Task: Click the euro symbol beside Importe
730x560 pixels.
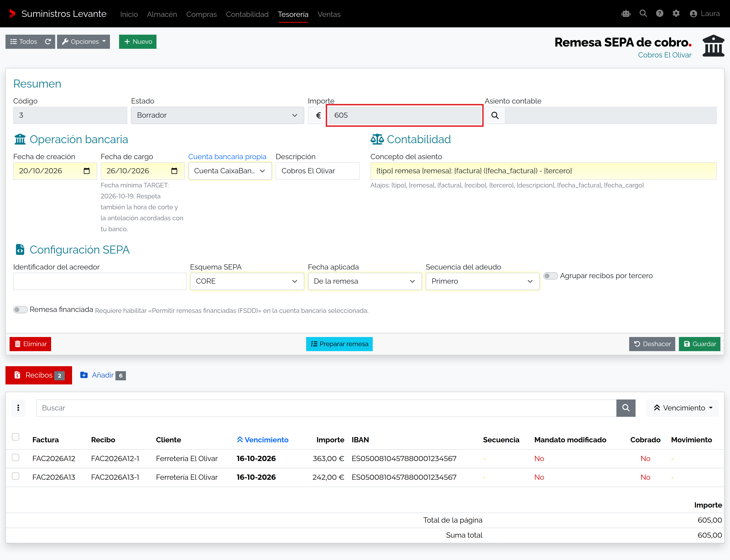Action: pos(318,115)
